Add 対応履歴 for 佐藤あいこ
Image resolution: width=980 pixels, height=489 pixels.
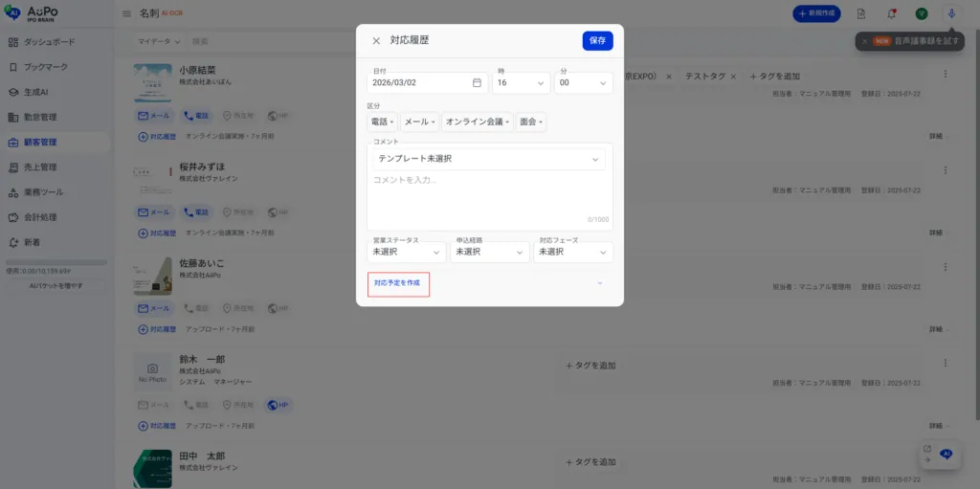[157, 329]
